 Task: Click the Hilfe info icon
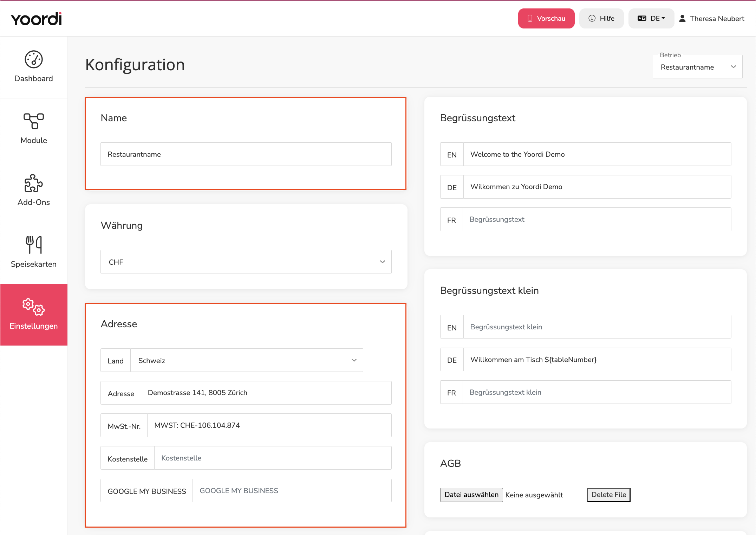tap(592, 18)
